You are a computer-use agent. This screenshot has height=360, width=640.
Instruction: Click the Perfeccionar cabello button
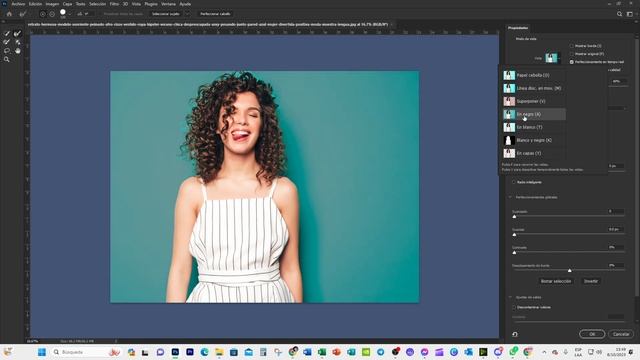(x=215, y=14)
